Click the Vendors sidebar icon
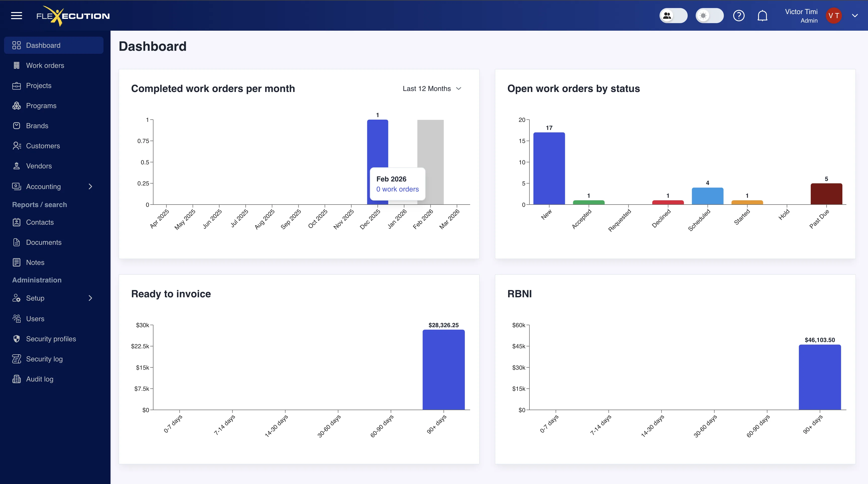This screenshot has width=868, height=484. [17, 166]
